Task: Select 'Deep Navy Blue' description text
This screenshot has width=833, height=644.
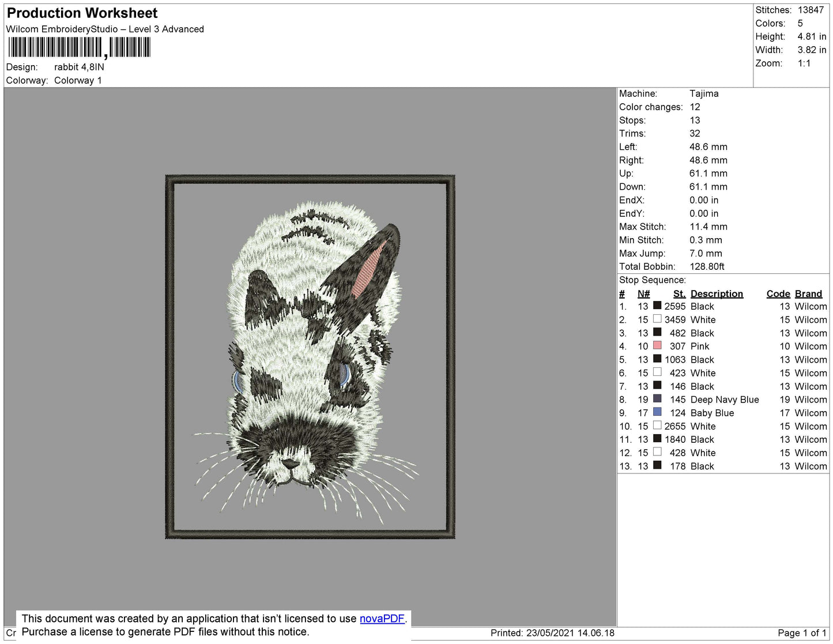Action: (x=725, y=400)
